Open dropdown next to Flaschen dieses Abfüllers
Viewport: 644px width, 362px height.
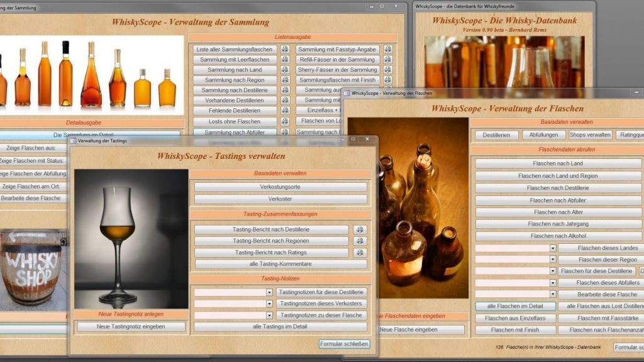pos(553,283)
